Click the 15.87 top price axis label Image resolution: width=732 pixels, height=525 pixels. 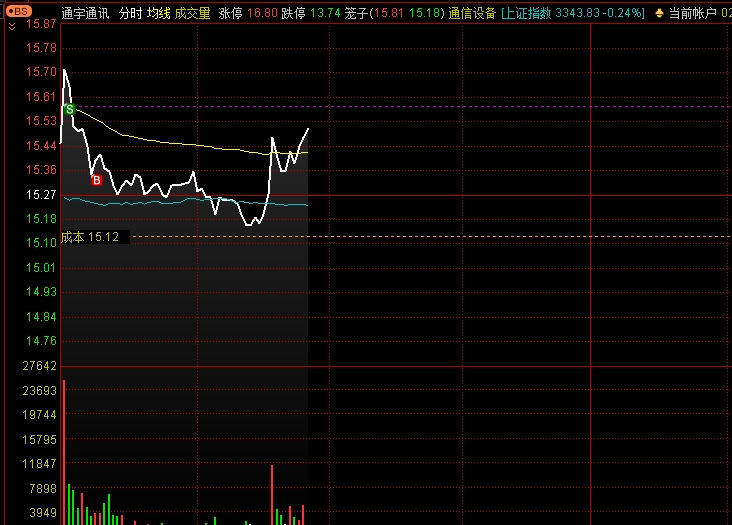click(41, 24)
